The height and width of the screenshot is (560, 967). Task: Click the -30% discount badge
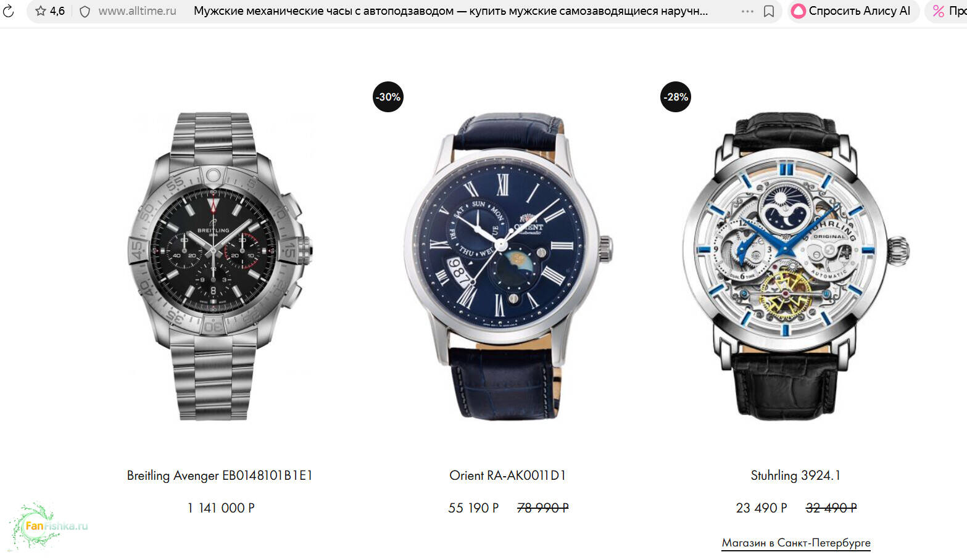(x=388, y=97)
